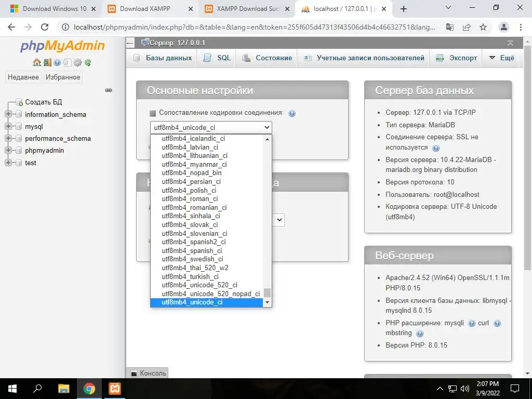Reload the page in Chrome
The image size is (532, 399).
45,27
